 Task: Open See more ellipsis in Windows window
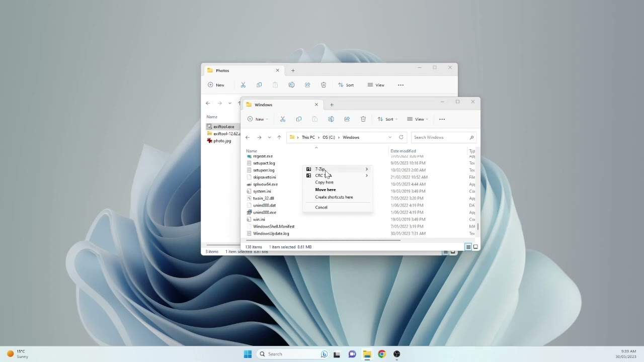442,119
